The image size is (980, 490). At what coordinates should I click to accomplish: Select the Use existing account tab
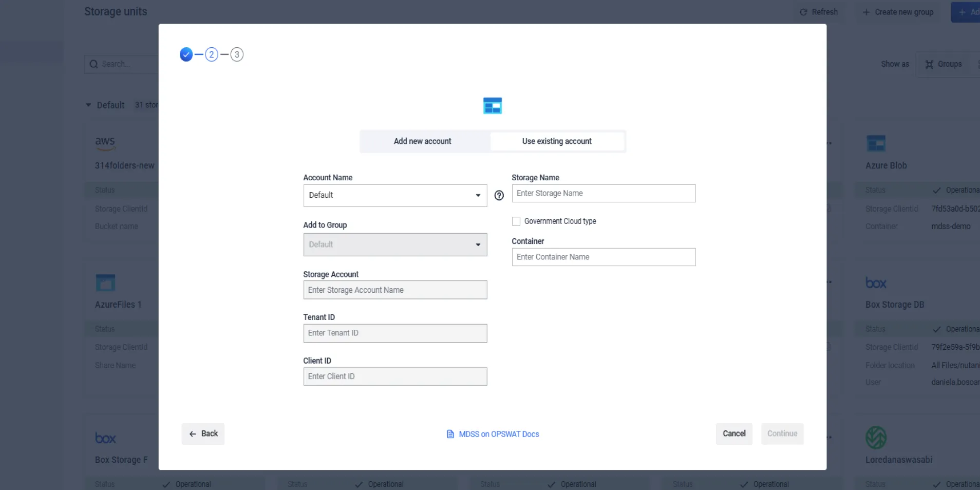coord(557,141)
